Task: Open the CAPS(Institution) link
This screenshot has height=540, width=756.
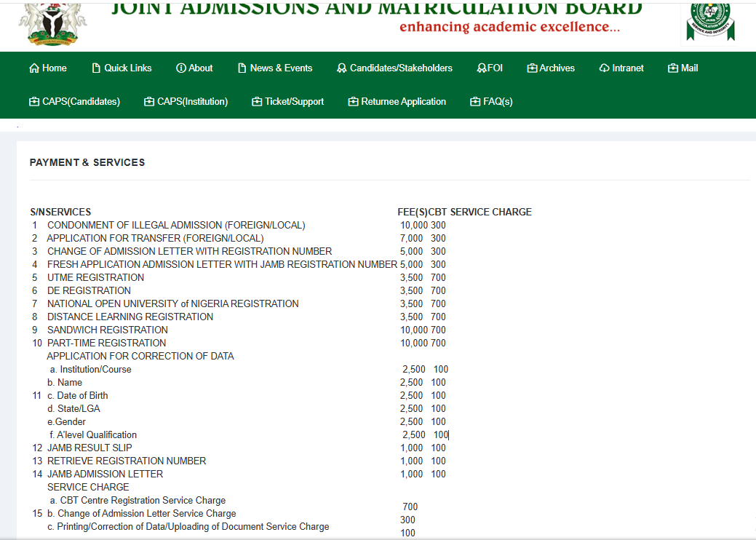Action: tap(186, 102)
